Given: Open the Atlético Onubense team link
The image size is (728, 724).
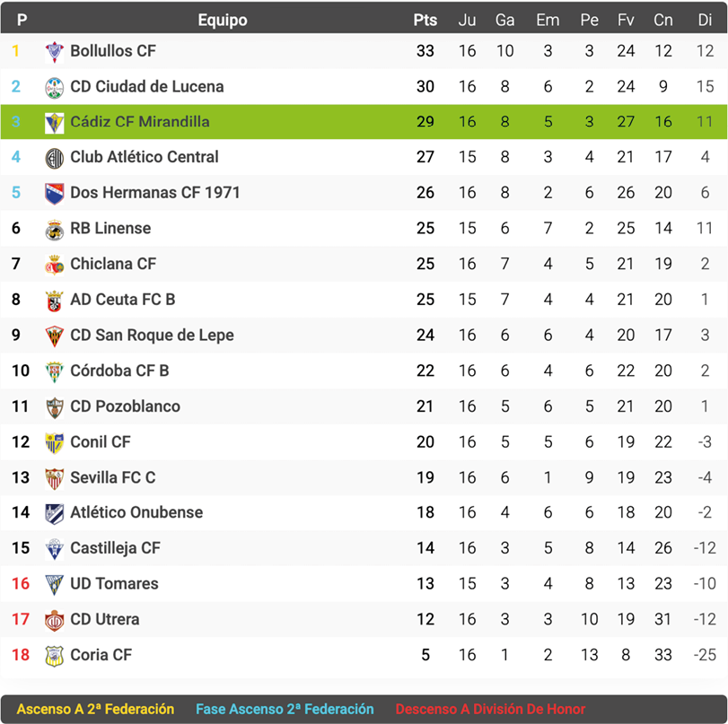Looking at the screenshot, I should coord(136,513).
